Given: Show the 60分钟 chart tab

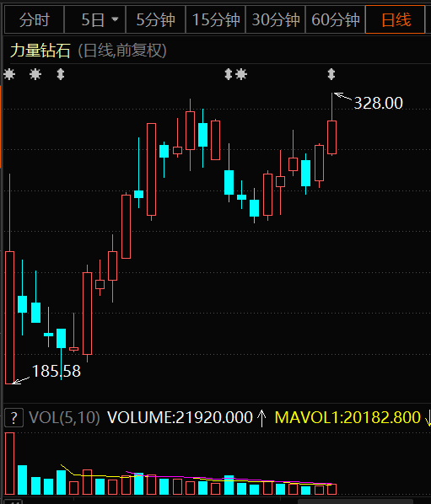Looking at the screenshot, I should point(335,20).
